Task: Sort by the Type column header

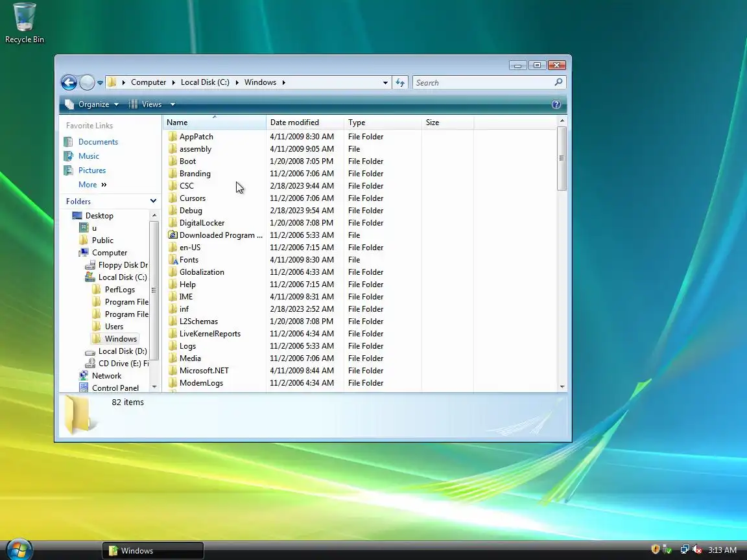Action: pyautogui.click(x=383, y=122)
